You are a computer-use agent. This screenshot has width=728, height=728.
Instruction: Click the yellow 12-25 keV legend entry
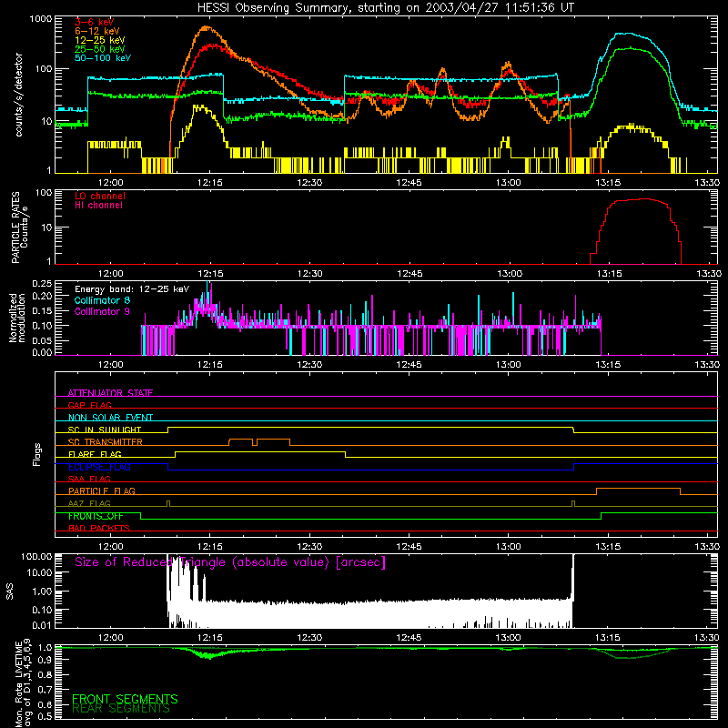(x=100, y=40)
